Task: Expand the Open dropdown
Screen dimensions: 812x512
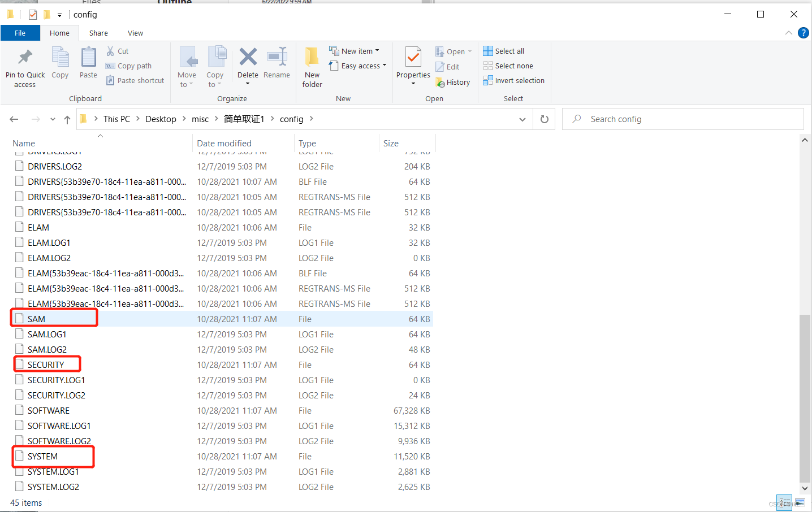Action: tap(469, 51)
